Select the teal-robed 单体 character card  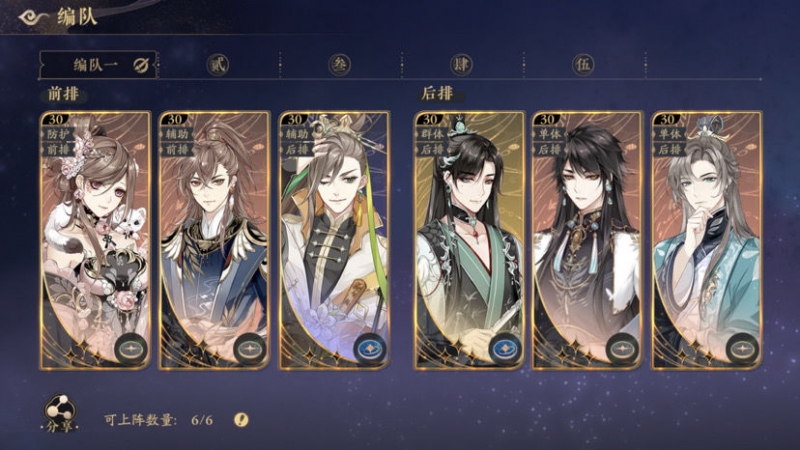pos(707,240)
